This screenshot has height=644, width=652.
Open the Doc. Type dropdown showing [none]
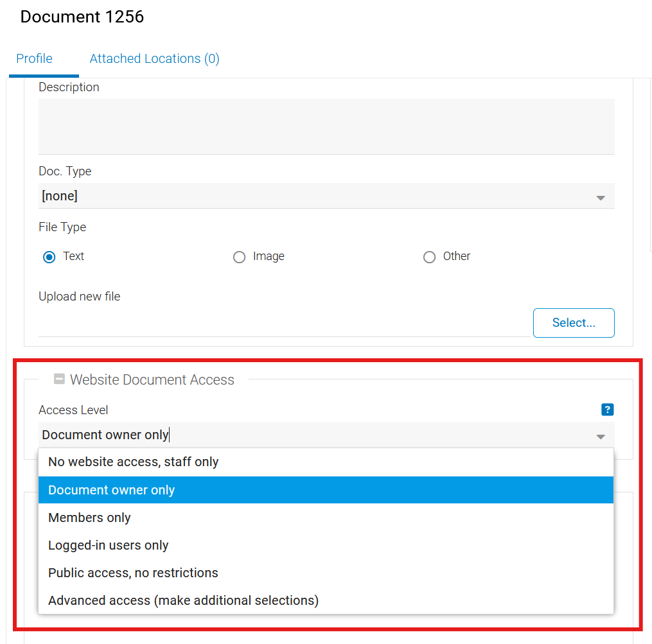click(x=326, y=196)
